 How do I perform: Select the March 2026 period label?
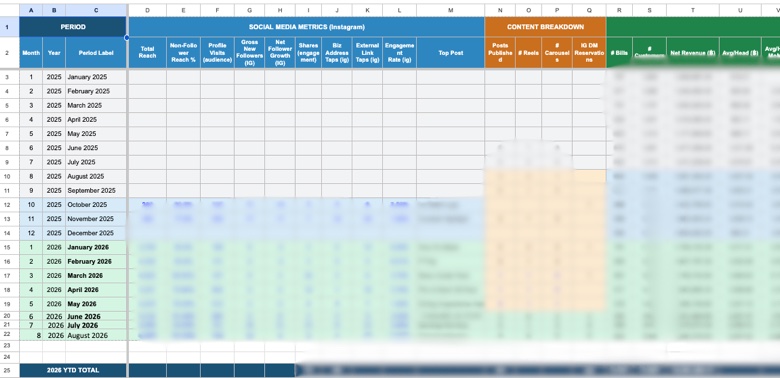pyautogui.click(x=96, y=276)
